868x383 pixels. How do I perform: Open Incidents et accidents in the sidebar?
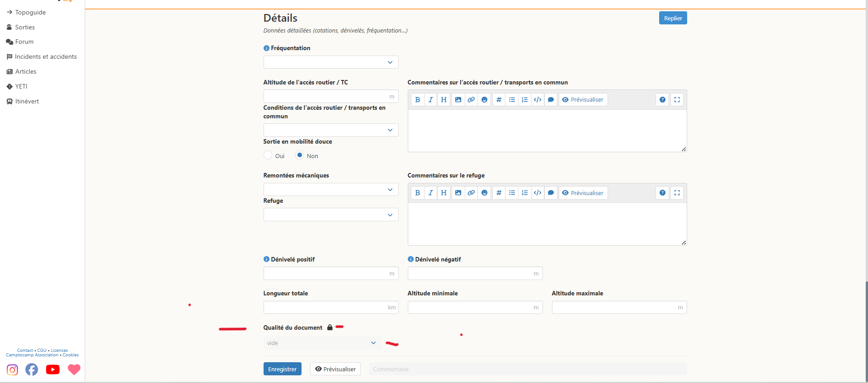46,56
